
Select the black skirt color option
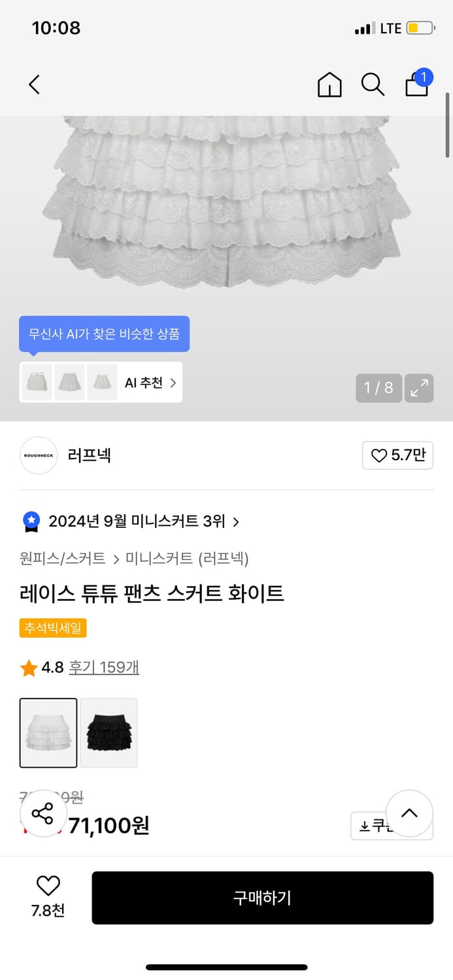tap(109, 732)
